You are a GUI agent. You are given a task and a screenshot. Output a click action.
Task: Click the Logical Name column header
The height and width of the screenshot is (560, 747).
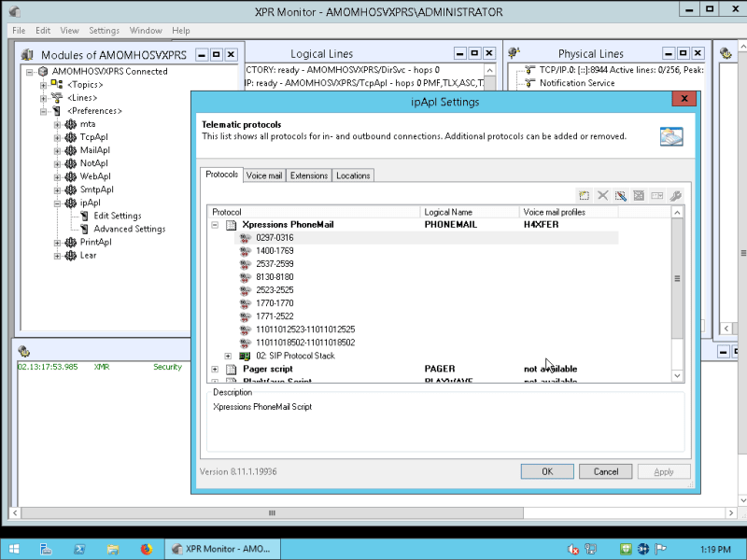[x=470, y=212]
